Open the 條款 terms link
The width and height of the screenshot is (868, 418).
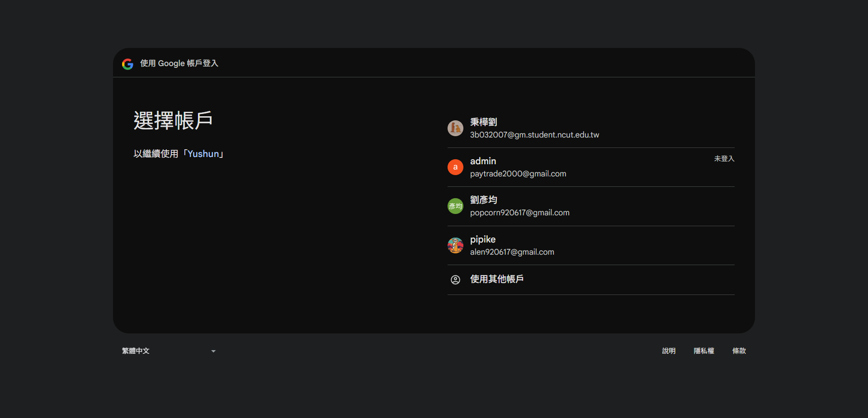739,351
